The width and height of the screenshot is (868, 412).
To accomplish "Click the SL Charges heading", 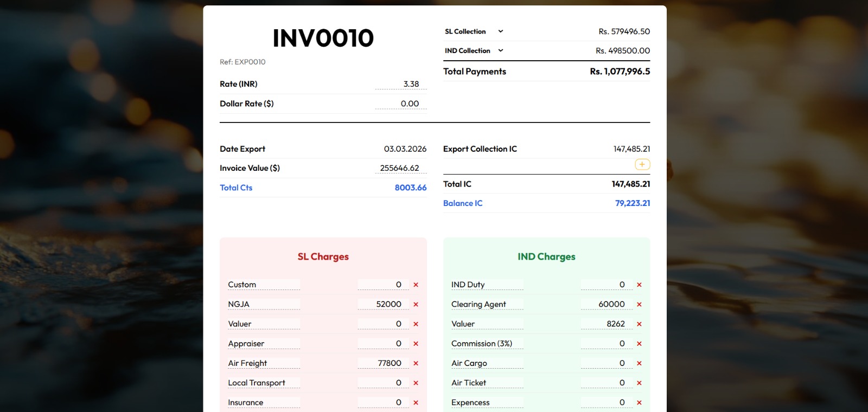I will (323, 257).
